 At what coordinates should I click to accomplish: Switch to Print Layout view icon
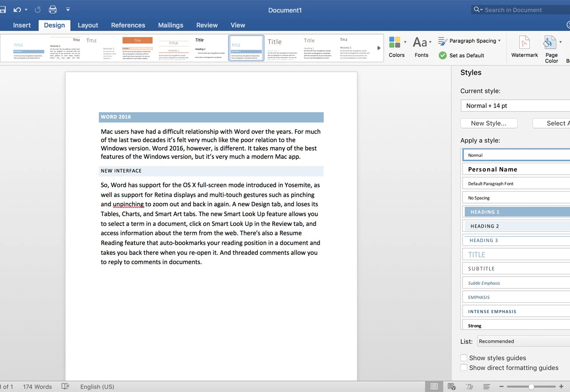[434, 386]
